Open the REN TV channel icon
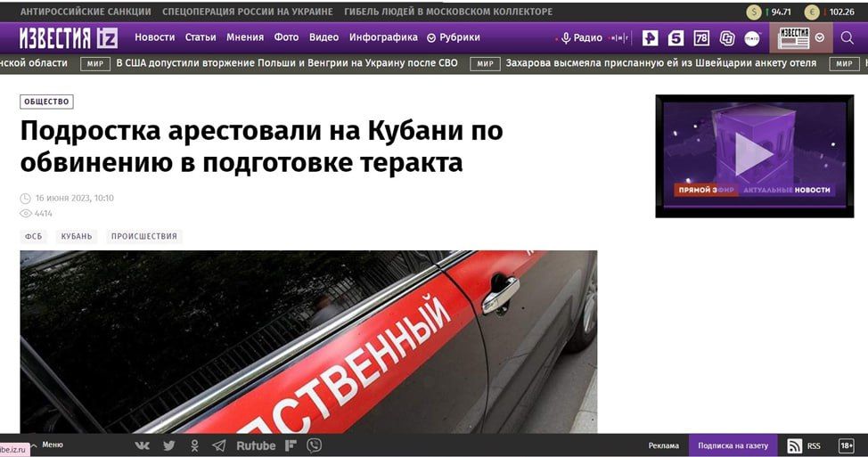 (650, 37)
